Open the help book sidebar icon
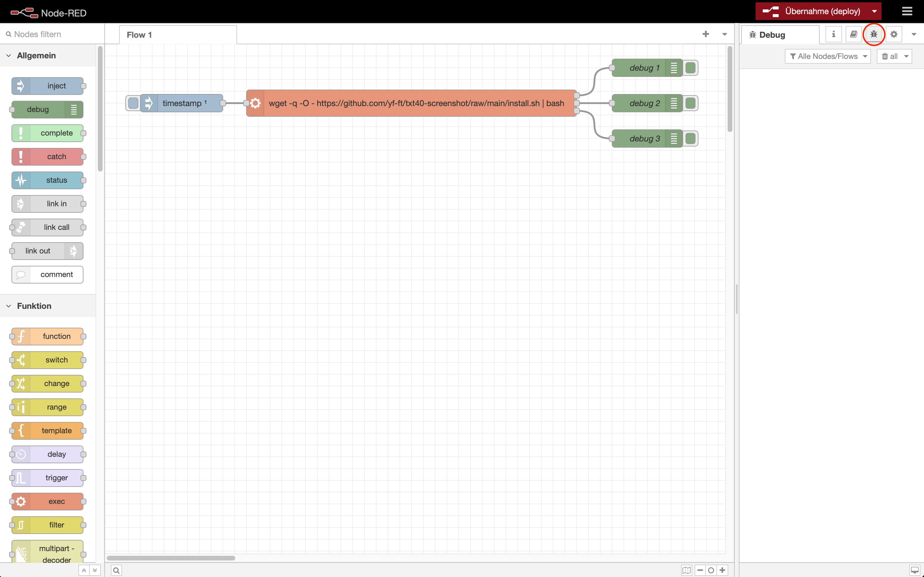 tap(854, 34)
